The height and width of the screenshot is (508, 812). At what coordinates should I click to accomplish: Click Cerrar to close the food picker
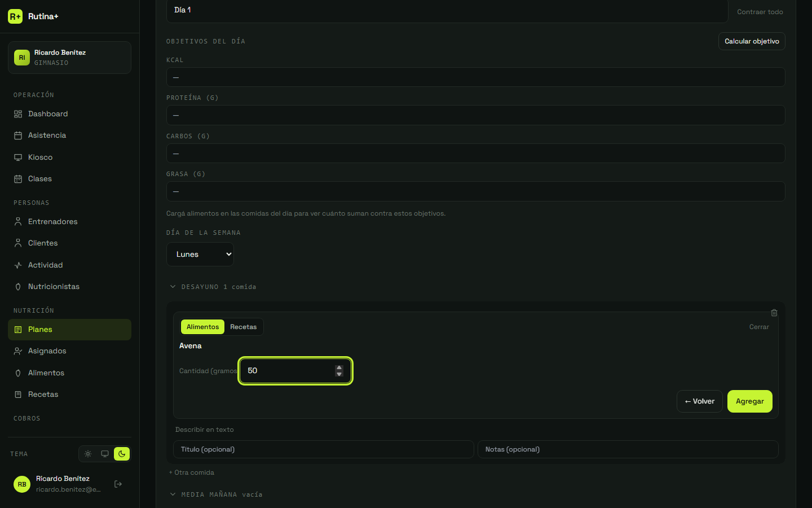(x=759, y=327)
